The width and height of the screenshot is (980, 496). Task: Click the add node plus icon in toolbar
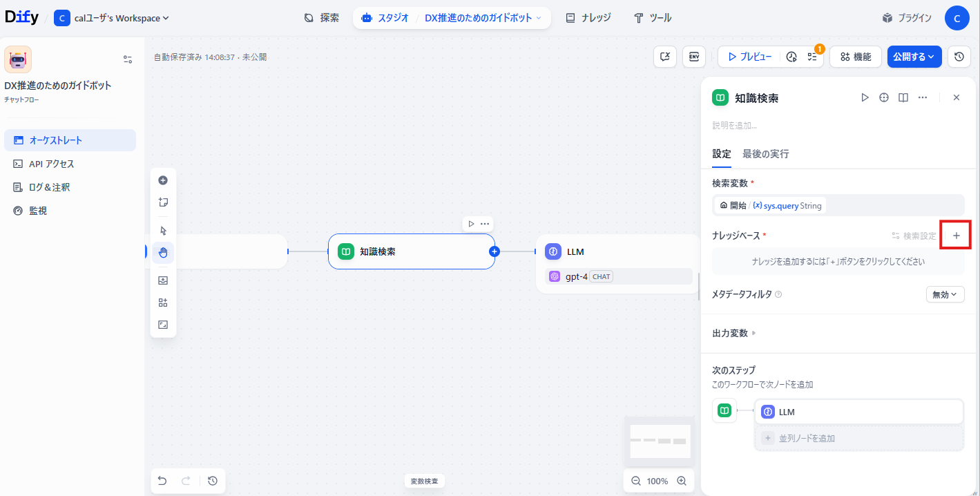163,180
